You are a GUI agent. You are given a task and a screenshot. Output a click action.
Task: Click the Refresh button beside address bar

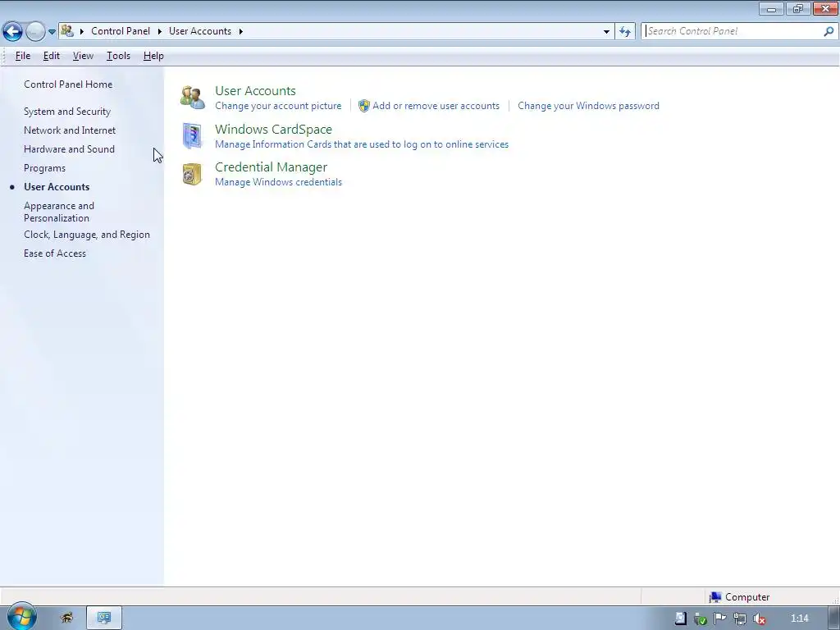pos(624,32)
